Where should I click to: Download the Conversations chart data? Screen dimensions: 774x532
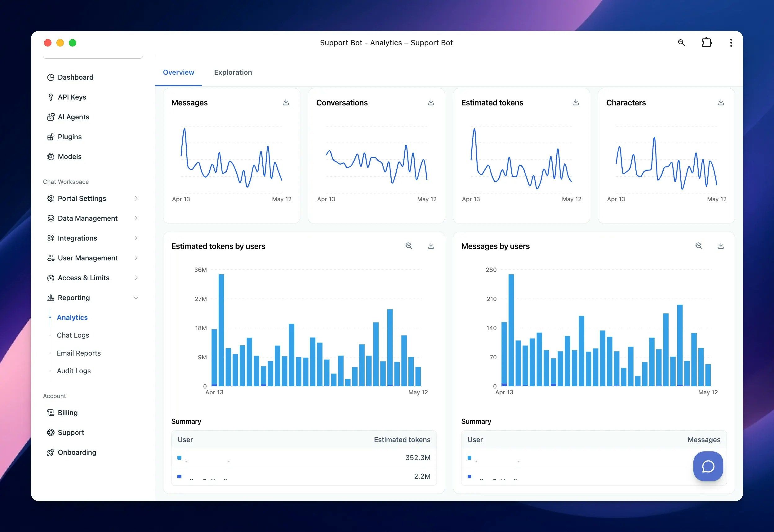coord(431,102)
